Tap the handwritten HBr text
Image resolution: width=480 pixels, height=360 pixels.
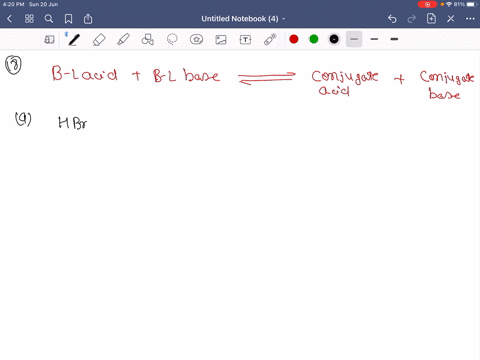click(73, 123)
